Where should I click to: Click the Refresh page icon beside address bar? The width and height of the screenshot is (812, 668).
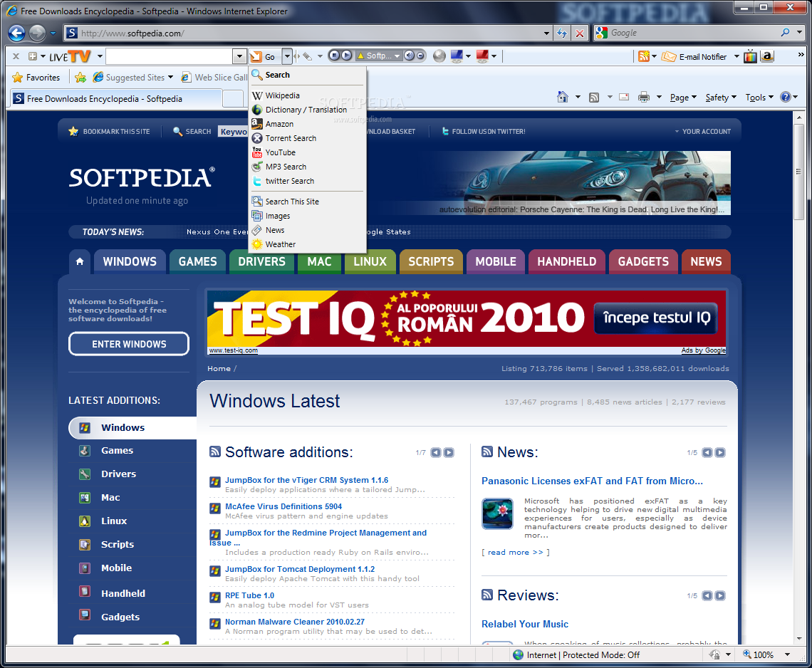(x=562, y=33)
